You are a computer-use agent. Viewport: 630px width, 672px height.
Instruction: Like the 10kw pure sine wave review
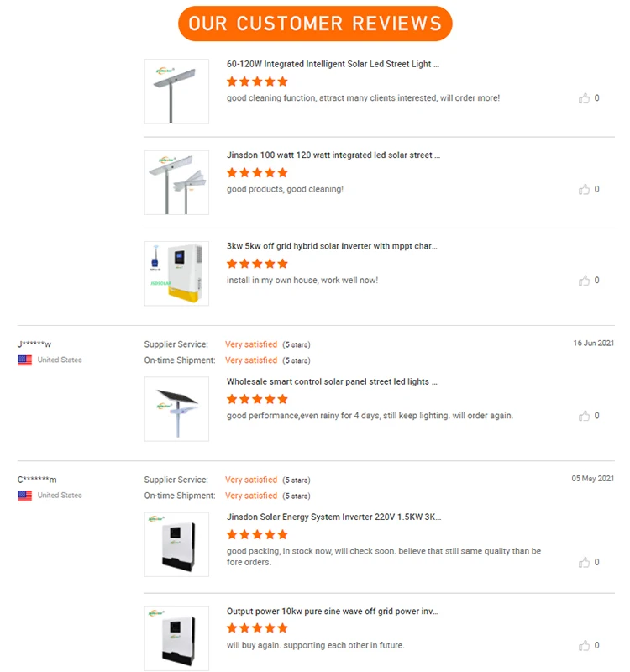tap(584, 646)
